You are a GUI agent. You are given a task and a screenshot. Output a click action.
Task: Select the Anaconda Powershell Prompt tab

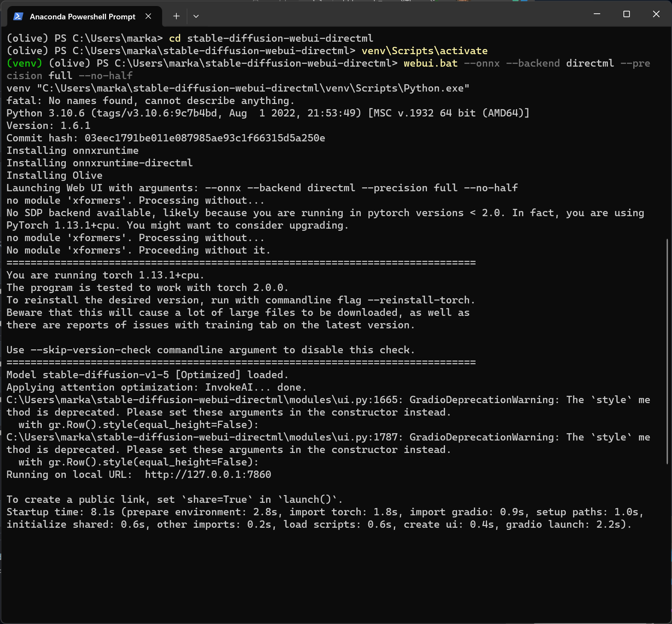[x=82, y=17]
